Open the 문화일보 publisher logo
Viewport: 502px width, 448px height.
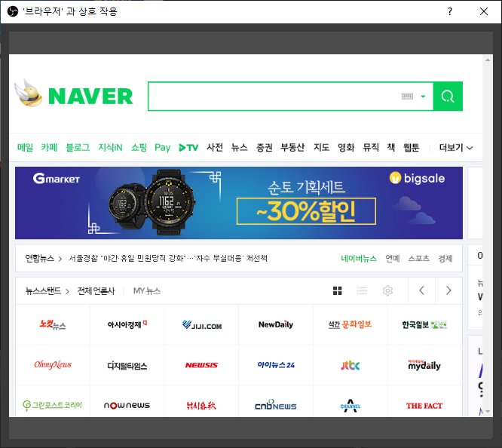(350, 324)
